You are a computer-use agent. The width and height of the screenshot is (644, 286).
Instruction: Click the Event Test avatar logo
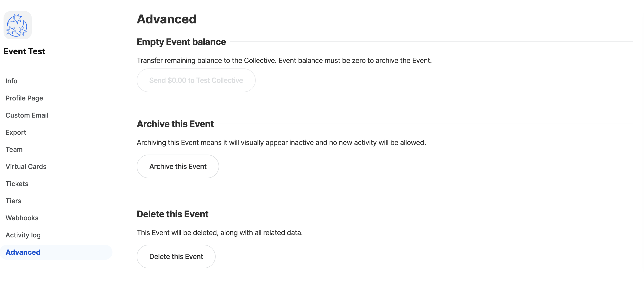pos(17,25)
